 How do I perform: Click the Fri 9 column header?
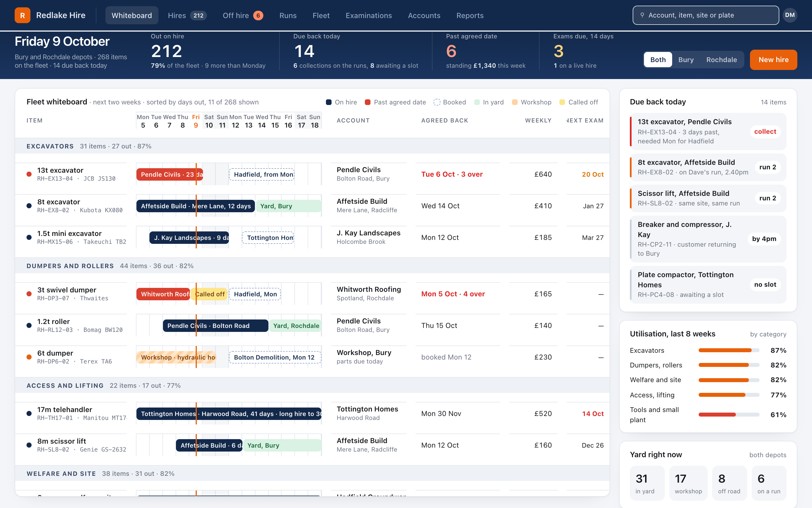[196, 121]
